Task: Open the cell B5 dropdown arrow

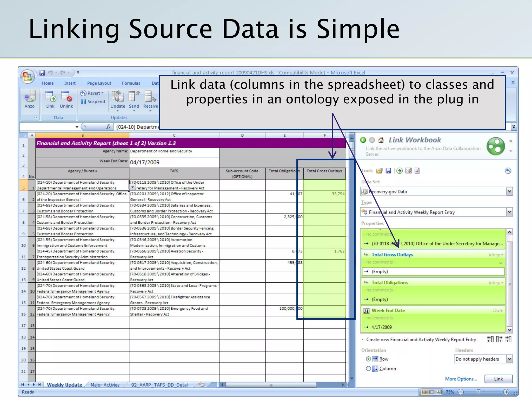Action: (133, 187)
